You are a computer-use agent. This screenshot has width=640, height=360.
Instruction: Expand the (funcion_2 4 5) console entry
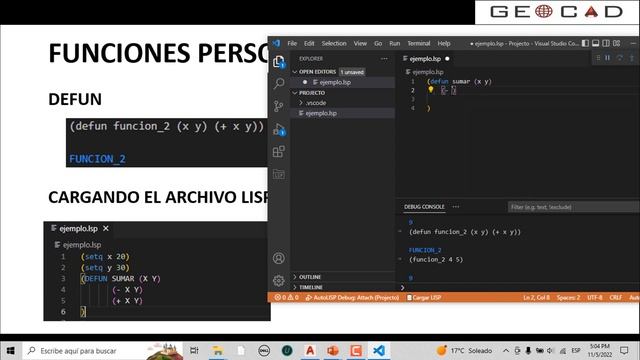(x=400, y=259)
